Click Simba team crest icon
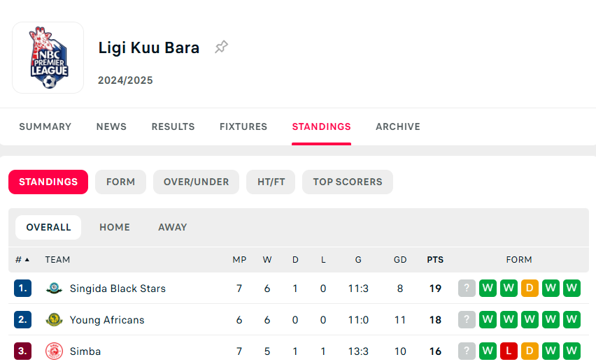Screen dimensions: 596x364 pyautogui.click(x=54, y=351)
